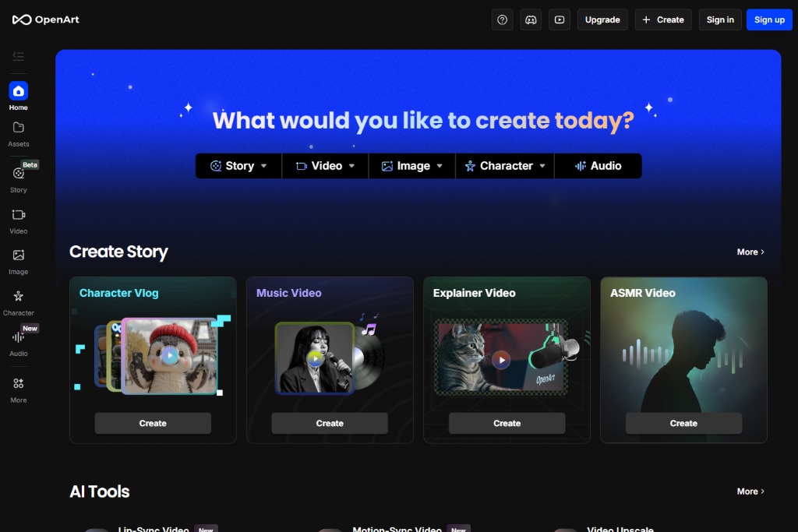The height and width of the screenshot is (532, 798).
Task: Show More tools in sidebar
Action: (x=18, y=389)
